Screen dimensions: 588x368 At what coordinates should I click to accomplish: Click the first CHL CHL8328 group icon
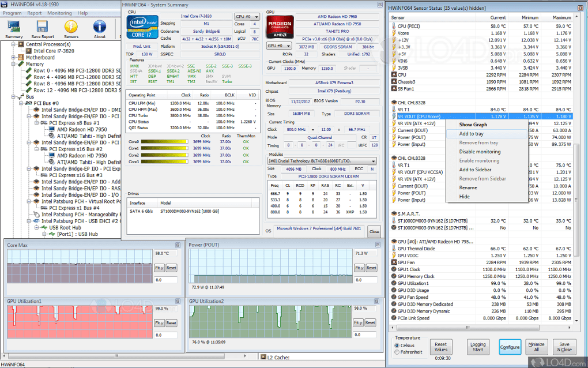click(x=394, y=103)
